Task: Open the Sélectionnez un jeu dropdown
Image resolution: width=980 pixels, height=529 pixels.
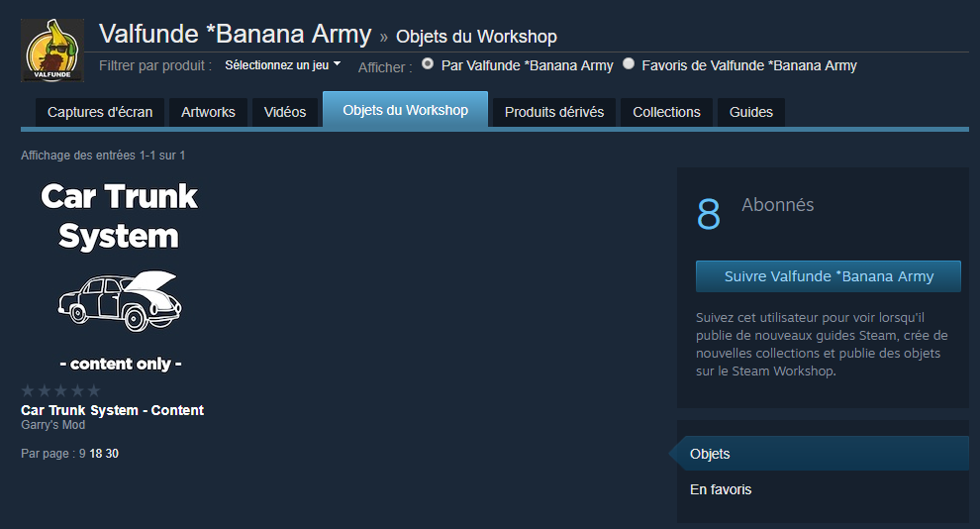Action: tap(282, 65)
